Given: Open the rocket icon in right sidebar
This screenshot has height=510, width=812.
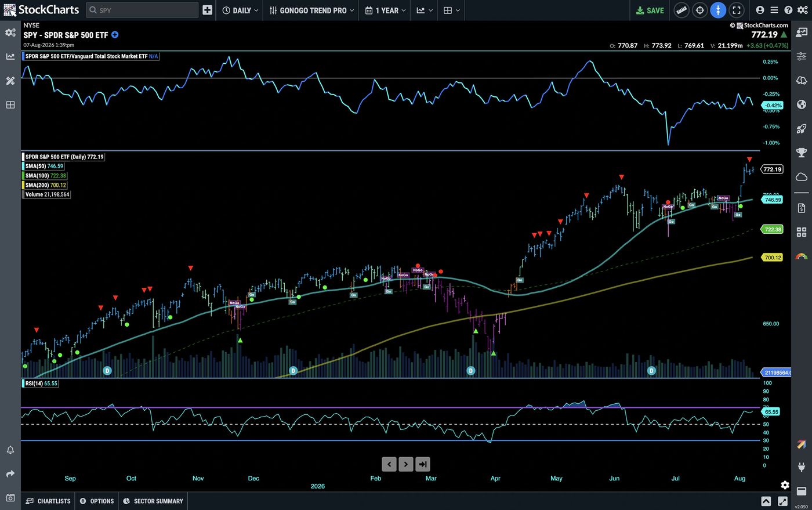Looking at the screenshot, I should point(802,129).
